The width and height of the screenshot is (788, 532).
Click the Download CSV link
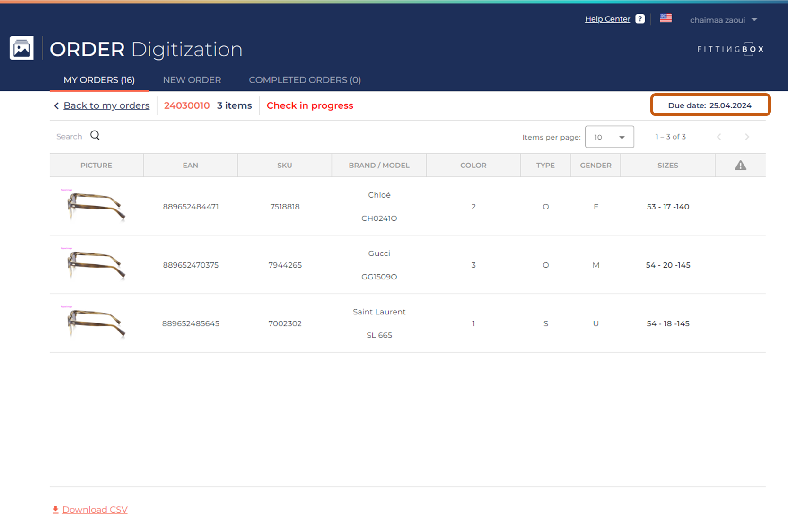click(95, 510)
